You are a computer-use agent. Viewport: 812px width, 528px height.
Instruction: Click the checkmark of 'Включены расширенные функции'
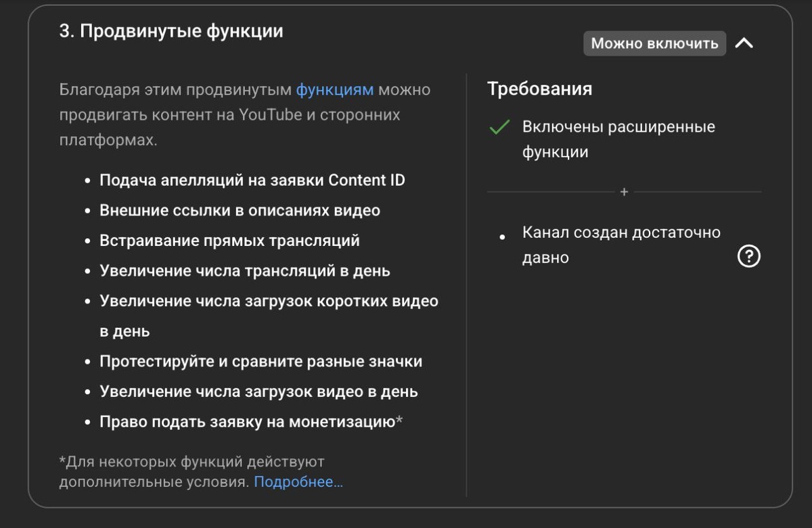pos(499,128)
